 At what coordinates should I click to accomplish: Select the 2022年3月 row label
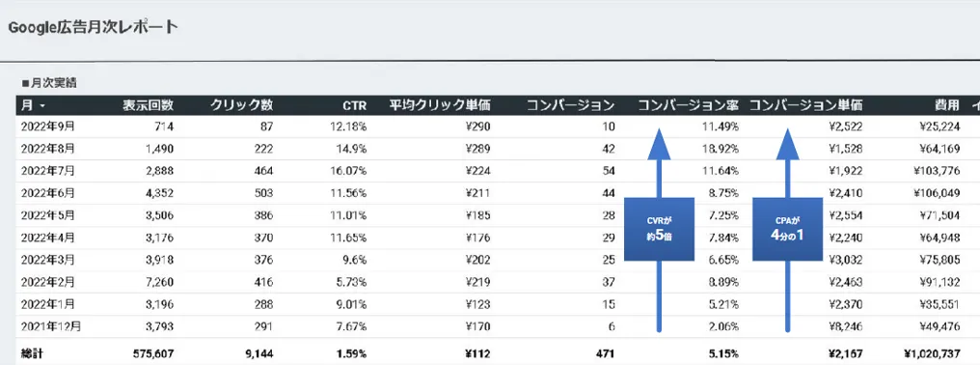(47, 259)
